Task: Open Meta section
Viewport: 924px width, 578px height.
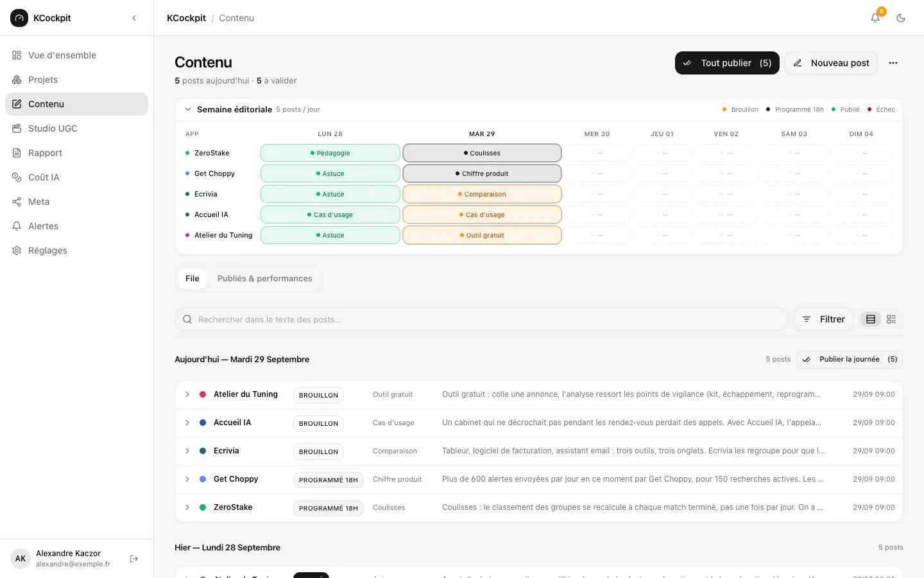Action: coord(76,202)
